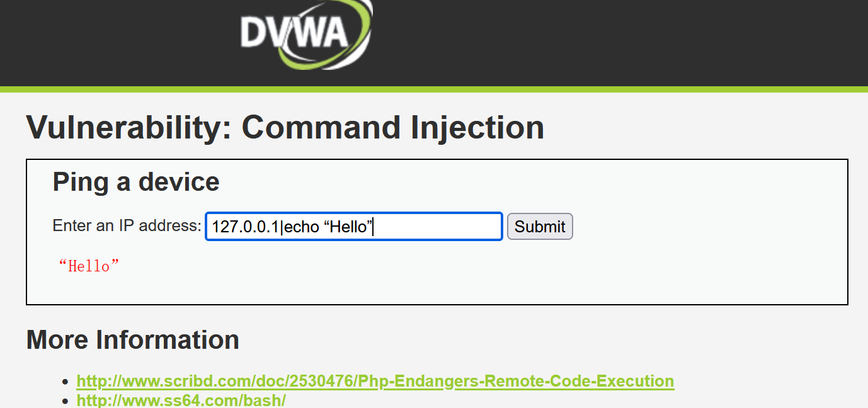
Task: Click the DVWA logo
Action: pyautogui.click(x=306, y=33)
